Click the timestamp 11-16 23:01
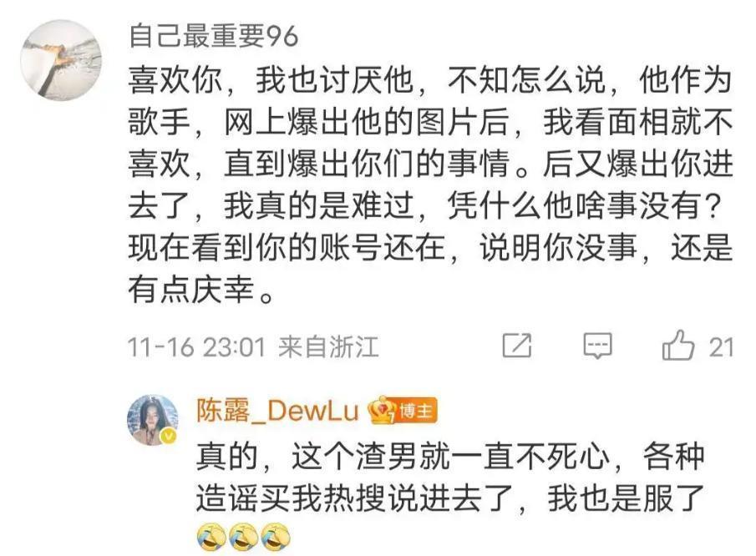The image size is (756, 556). pos(196,347)
